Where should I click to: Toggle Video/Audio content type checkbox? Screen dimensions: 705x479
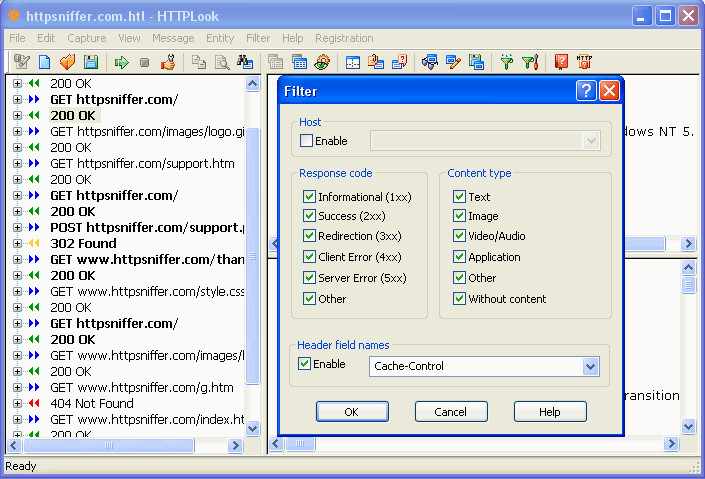click(x=459, y=236)
